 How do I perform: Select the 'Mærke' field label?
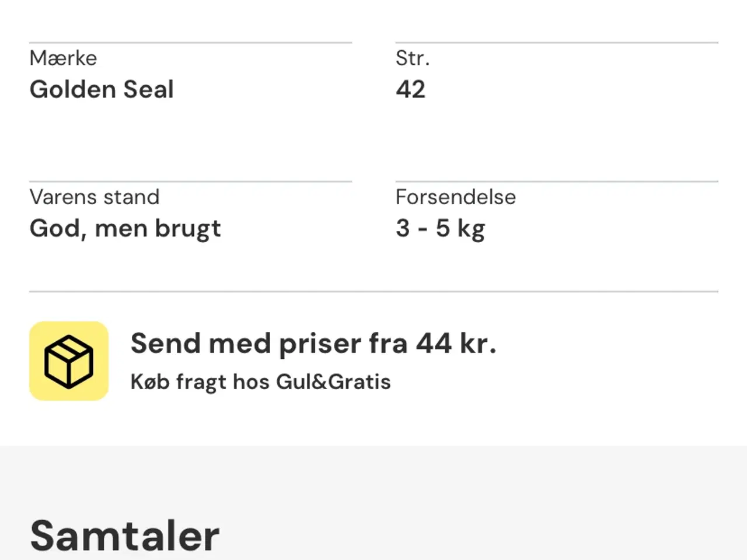[x=63, y=58]
